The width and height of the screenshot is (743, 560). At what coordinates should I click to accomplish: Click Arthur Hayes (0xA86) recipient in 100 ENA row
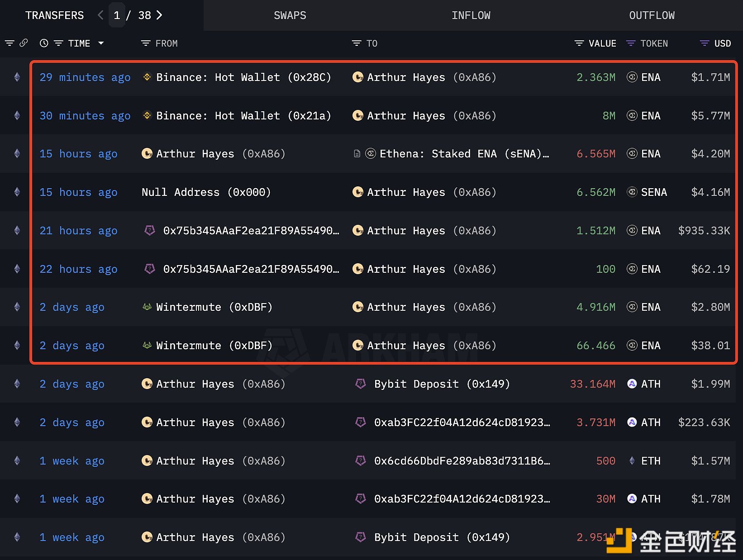[432, 269]
